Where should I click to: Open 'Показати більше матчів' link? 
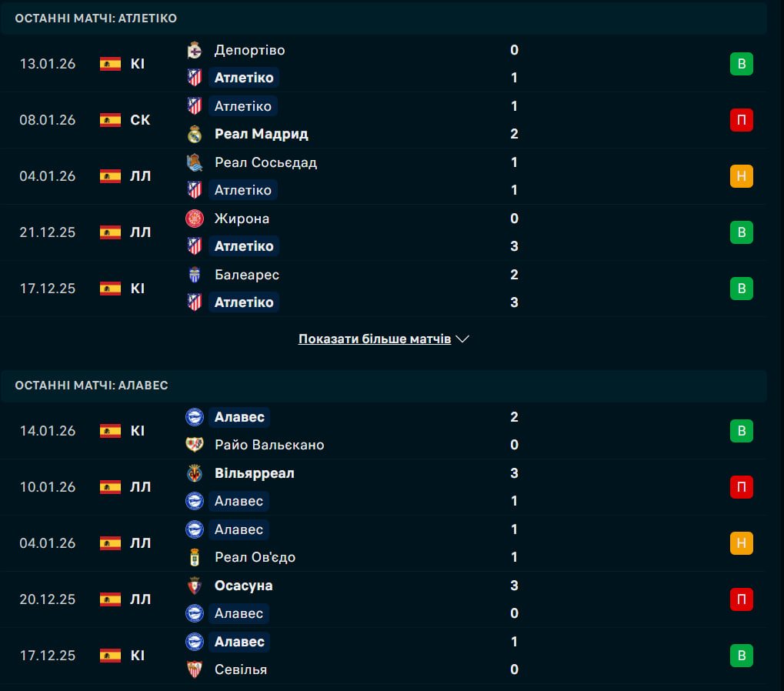(x=375, y=339)
